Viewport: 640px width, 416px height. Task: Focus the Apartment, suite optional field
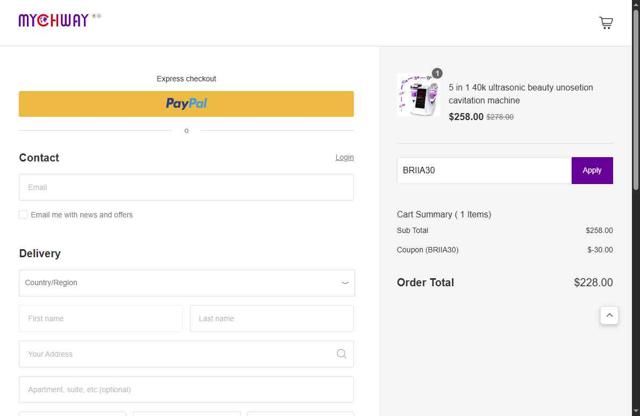(186, 389)
